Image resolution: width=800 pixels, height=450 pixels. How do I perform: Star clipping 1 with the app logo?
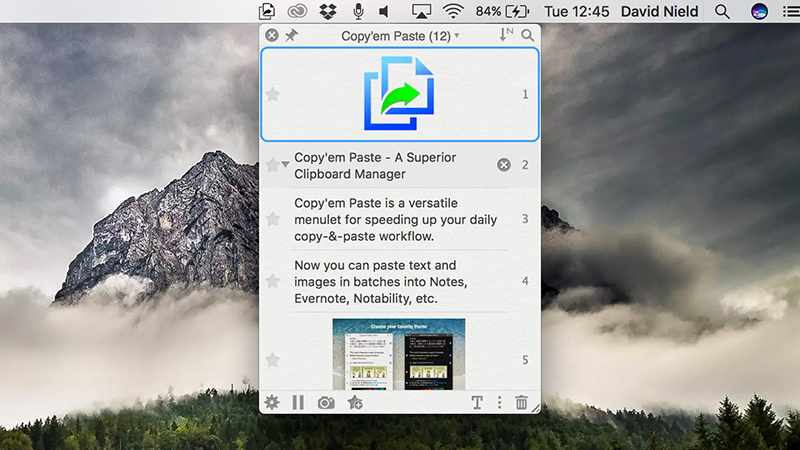point(273,94)
